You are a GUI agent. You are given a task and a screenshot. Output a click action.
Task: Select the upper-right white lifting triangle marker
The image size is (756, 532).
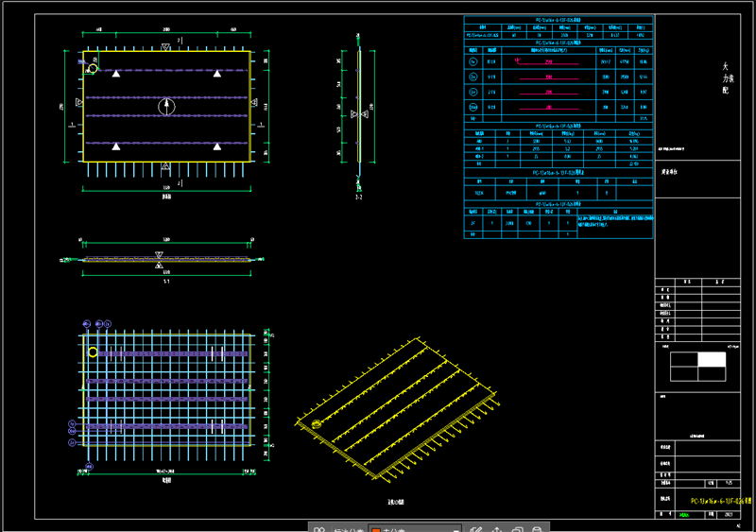click(x=217, y=74)
